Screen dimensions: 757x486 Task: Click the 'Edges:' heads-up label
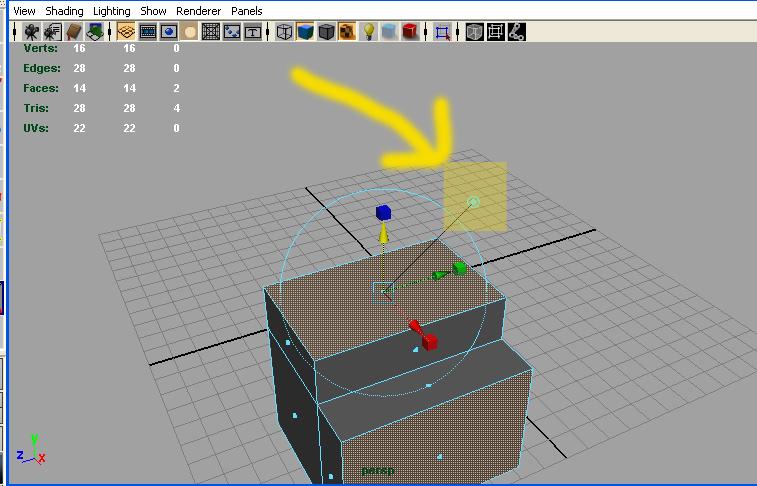(42, 68)
